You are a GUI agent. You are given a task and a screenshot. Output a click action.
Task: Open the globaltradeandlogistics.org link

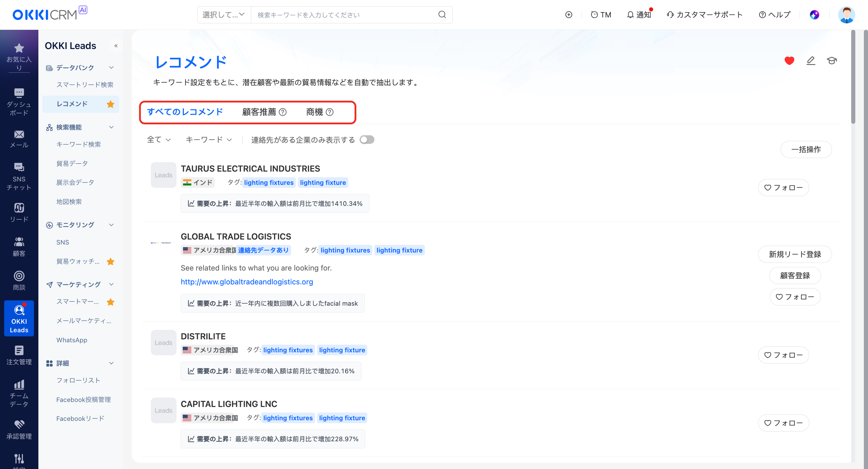[247, 282]
